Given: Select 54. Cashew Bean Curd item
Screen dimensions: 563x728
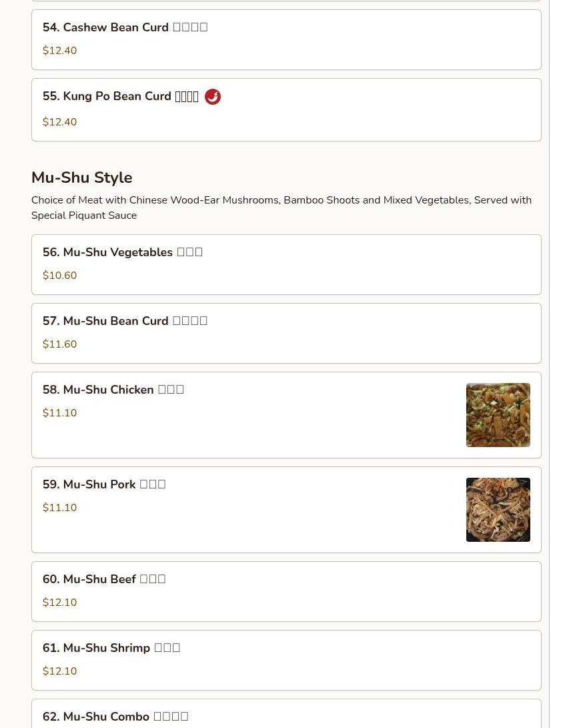Looking at the screenshot, I should point(286,40).
